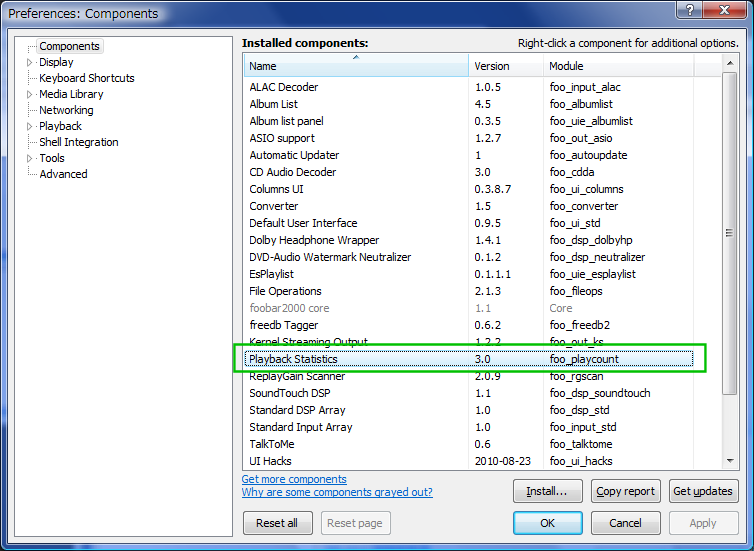Select the ALAC Decoder component row
Viewport: 754px width, 551px height.
pyautogui.click(x=469, y=87)
